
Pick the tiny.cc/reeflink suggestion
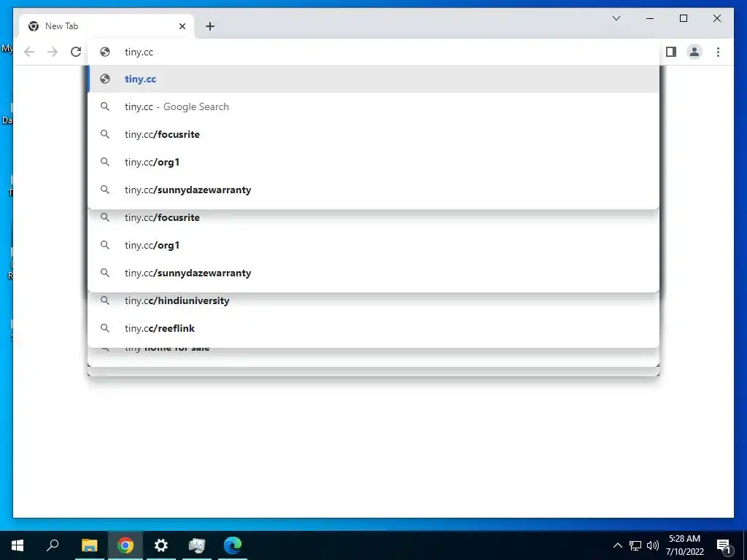click(373, 328)
